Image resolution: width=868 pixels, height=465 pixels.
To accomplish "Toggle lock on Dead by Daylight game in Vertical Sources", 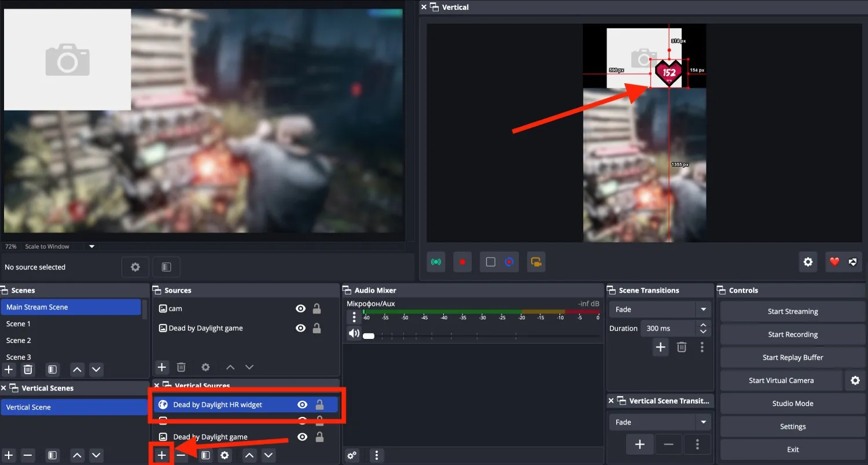I will [x=319, y=437].
